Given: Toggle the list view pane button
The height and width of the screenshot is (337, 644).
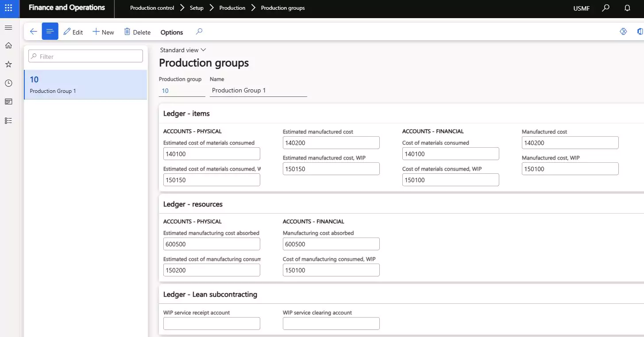Looking at the screenshot, I should point(50,31).
